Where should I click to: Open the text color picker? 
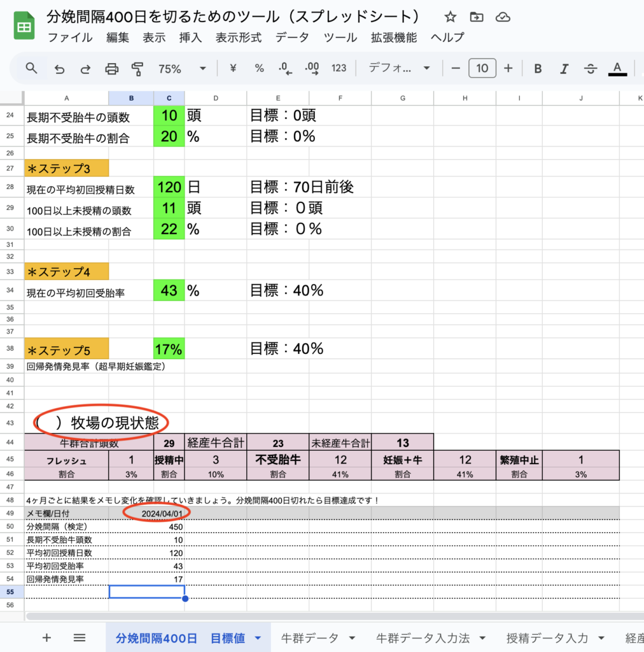point(617,69)
